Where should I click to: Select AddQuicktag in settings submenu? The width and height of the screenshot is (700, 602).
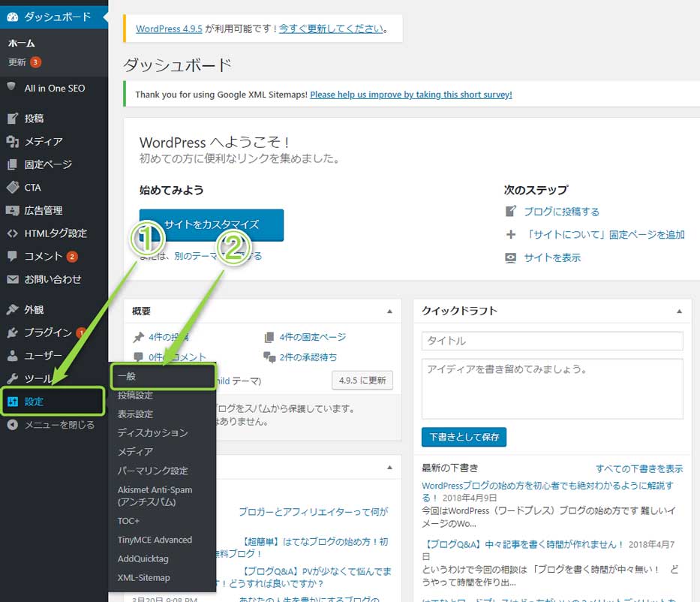coord(143,558)
